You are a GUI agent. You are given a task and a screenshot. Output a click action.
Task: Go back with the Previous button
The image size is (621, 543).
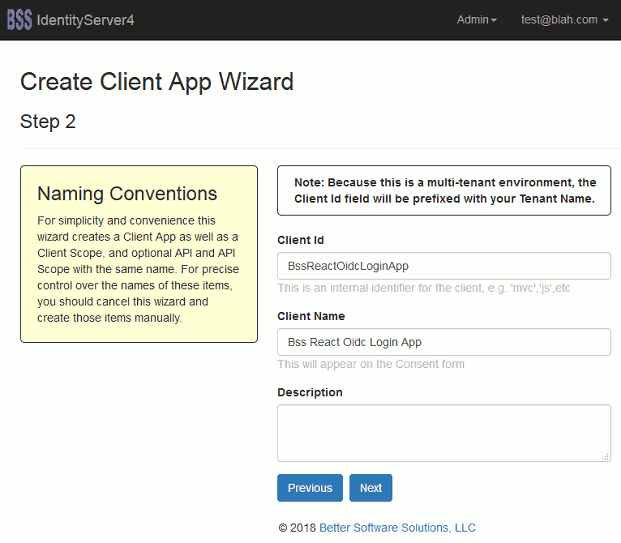pyautogui.click(x=310, y=488)
